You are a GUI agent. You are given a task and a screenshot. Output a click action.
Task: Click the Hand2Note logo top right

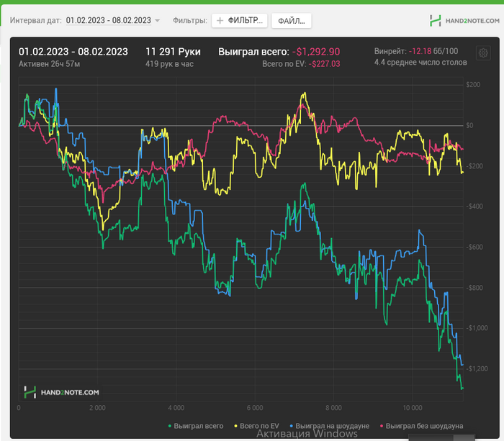coord(464,21)
